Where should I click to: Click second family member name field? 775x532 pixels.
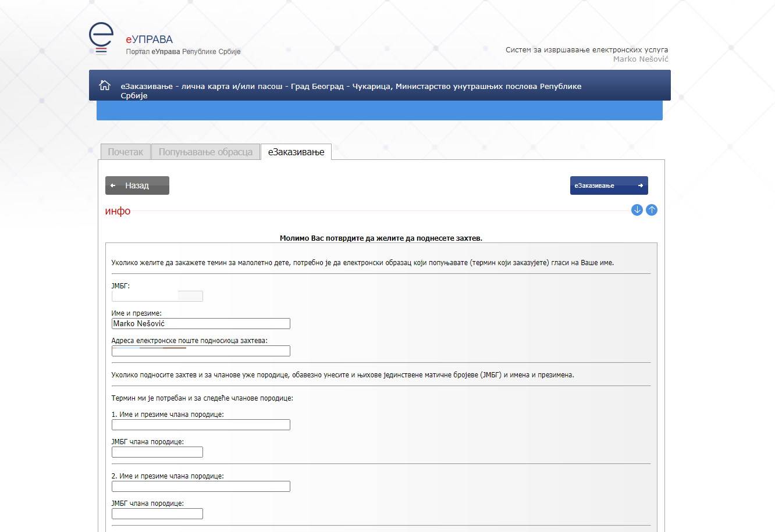click(201, 487)
